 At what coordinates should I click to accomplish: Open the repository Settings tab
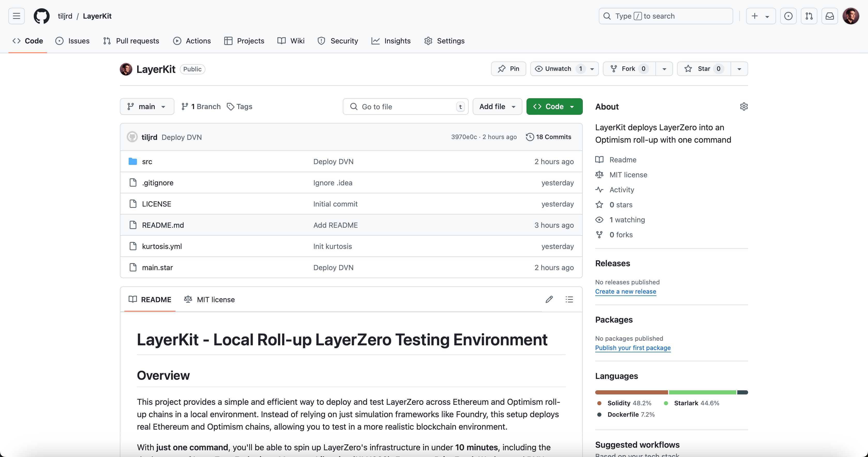tap(444, 41)
